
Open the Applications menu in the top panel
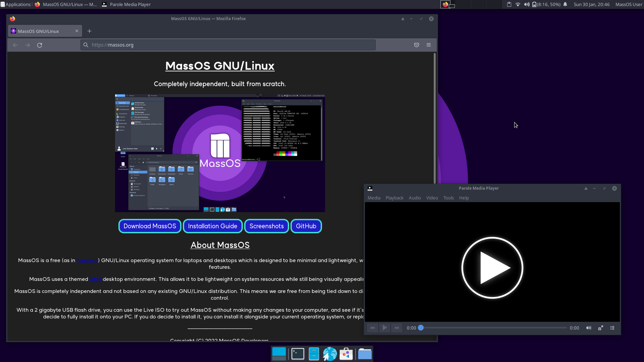(x=16, y=4)
